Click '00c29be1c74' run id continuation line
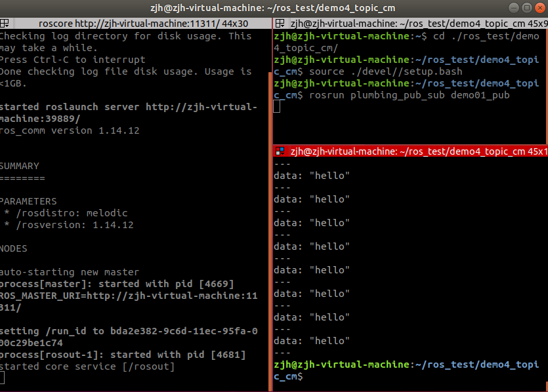Image resolution: width=548 pixels, height=392 pixels. coord(32,343)
